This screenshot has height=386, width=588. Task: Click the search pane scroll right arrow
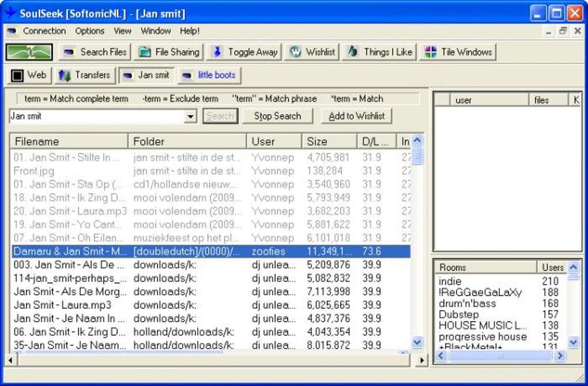422,361
